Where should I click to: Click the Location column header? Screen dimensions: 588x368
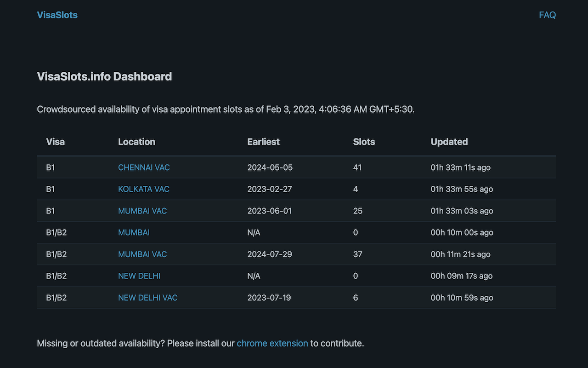coord(136,142)
